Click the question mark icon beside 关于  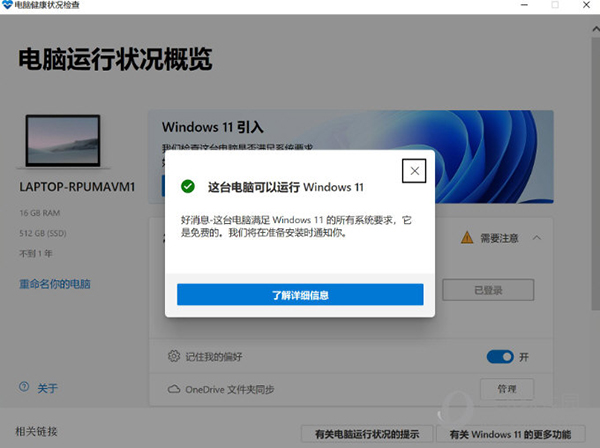[x=24, y=387]
